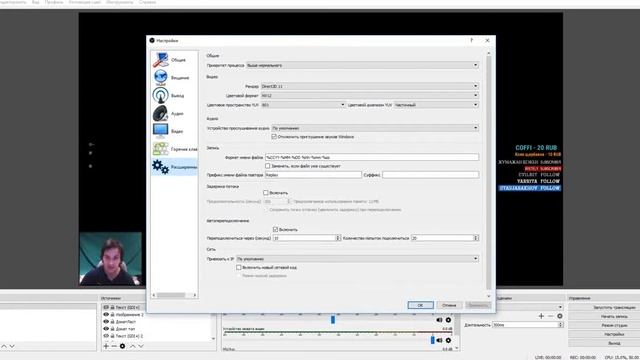Enable the new network code checkbox
The height and width of the screenshot is (360, 640).
coord(239,267)
